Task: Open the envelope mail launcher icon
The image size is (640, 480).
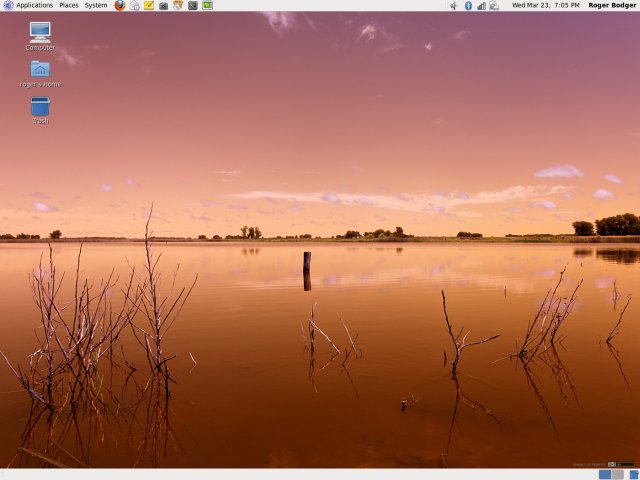Action: (134, 5)
